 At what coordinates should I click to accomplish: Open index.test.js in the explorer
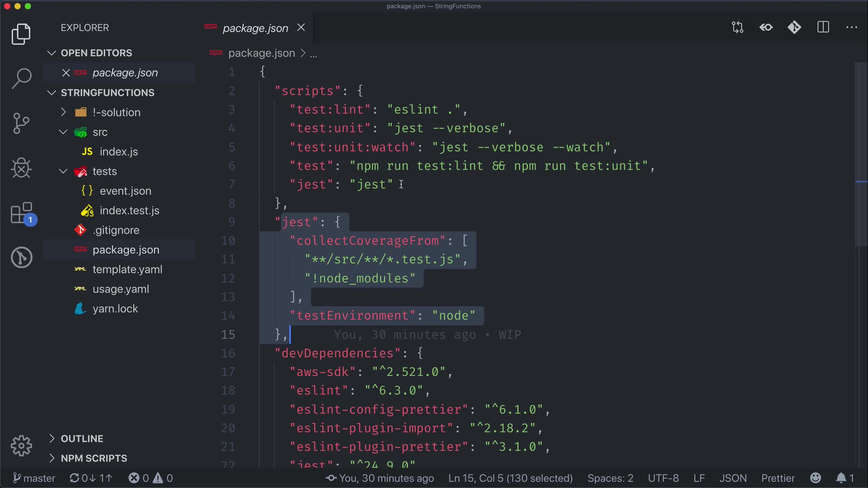point(129,211)
